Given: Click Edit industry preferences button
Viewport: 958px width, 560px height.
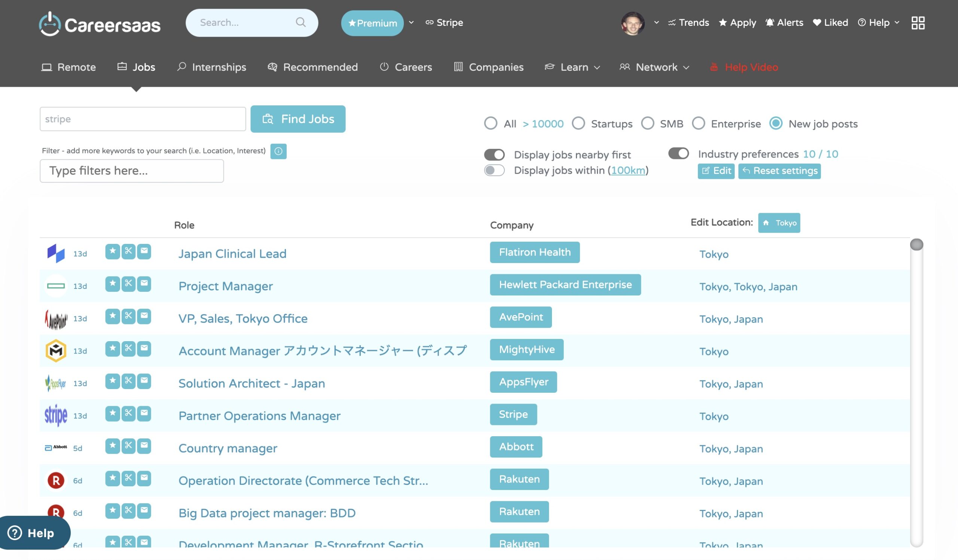Looking at the screenshot, I should (716, 171).
